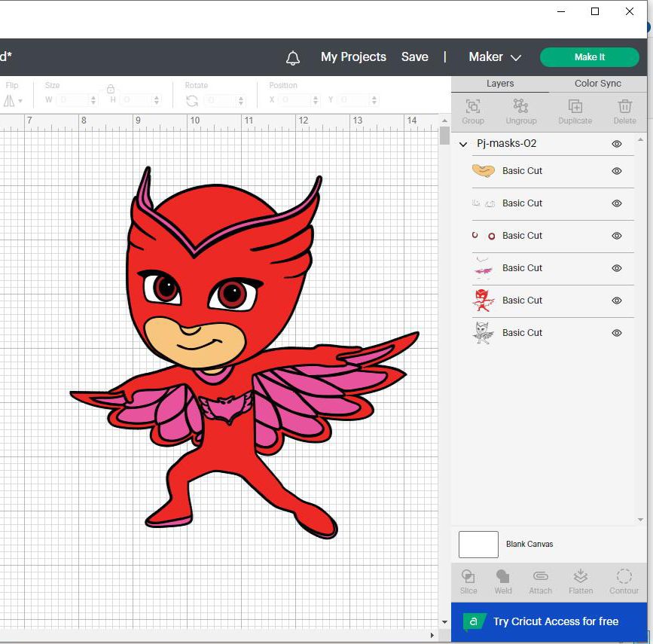Open the Flip dropdown arrow
The width and height of the screenshot is (653, 644).
(20, 101)
